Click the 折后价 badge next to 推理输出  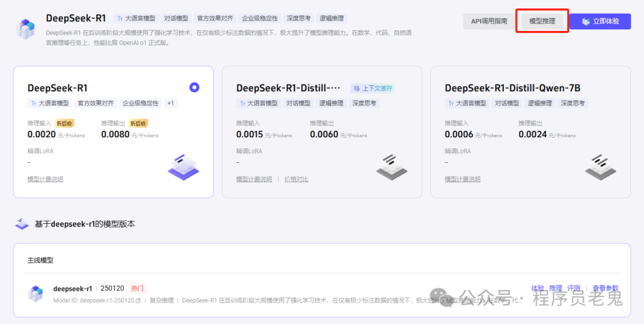(x=138, y=123)
